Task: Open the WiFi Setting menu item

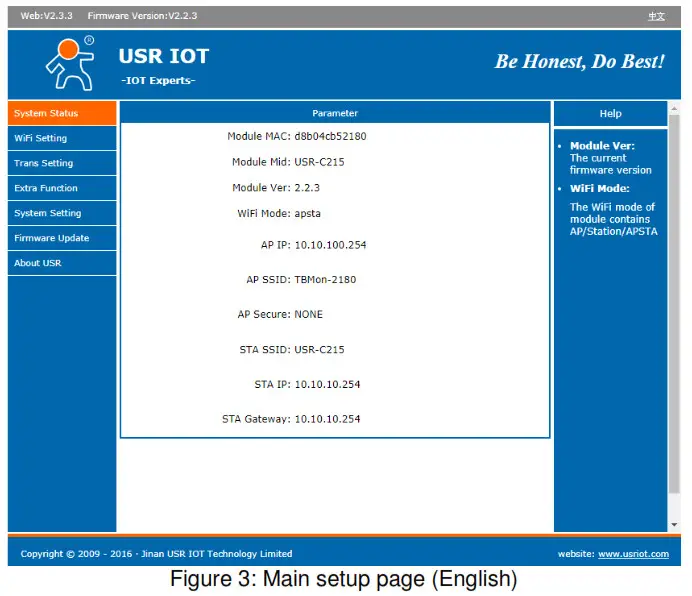Action: [x=62, y=138]
